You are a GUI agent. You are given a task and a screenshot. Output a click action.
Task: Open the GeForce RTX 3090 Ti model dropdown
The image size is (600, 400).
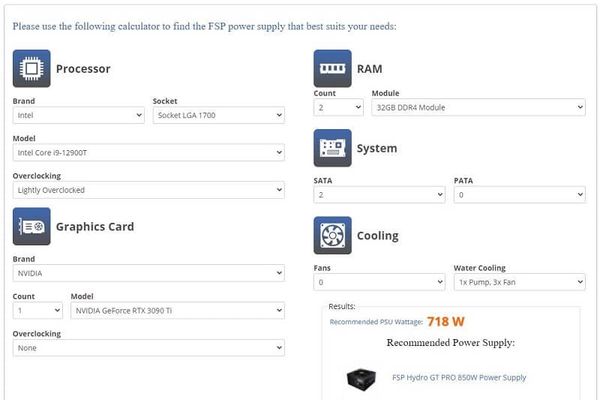point(177,310)
